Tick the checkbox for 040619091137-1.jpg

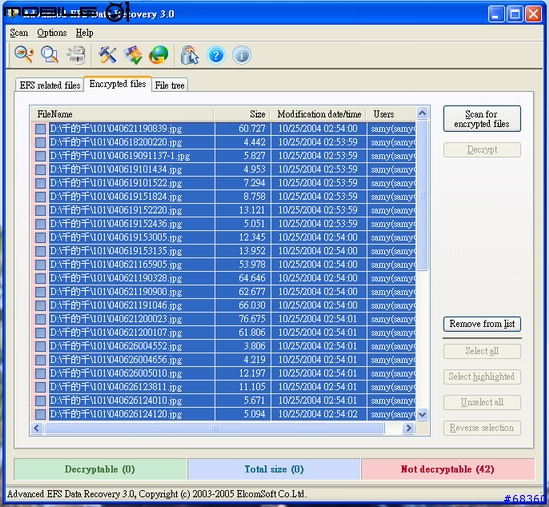(x=40, y=156)
